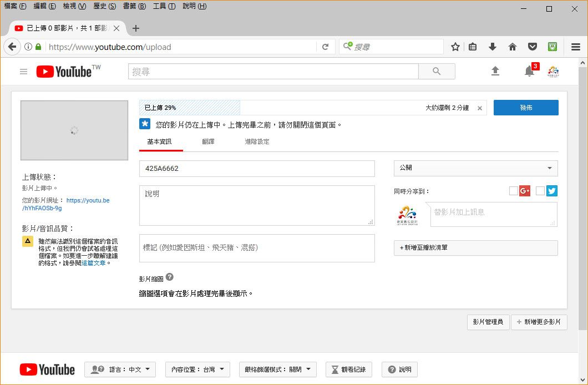Enable sharing to Google+
The image size is (588, 385).
click(514, 190)
